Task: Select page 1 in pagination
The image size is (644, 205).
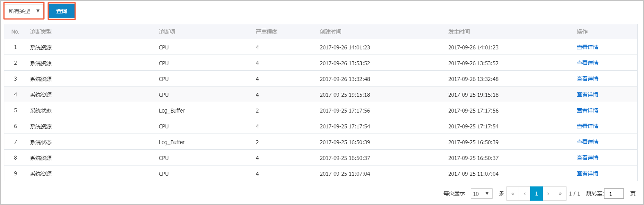Action: pos(536,194)
